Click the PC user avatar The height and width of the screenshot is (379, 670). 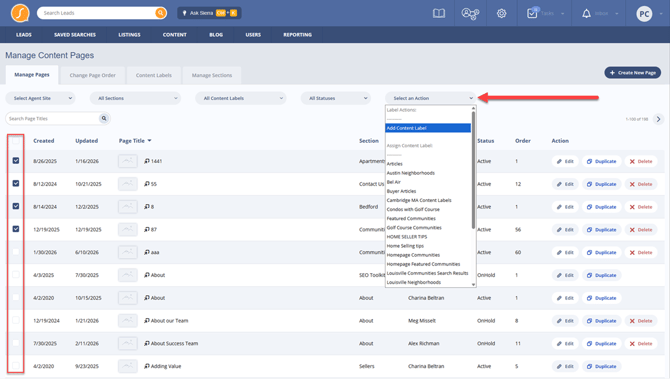pos(644,14)
